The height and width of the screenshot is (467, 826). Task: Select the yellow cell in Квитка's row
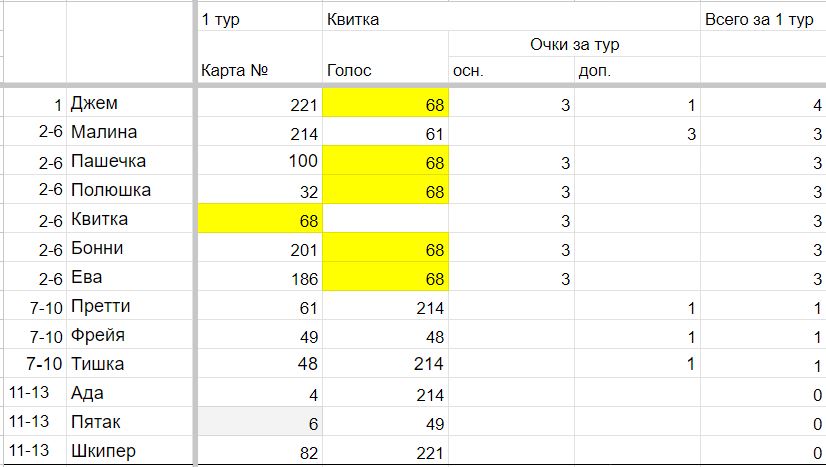pos(260,218)
